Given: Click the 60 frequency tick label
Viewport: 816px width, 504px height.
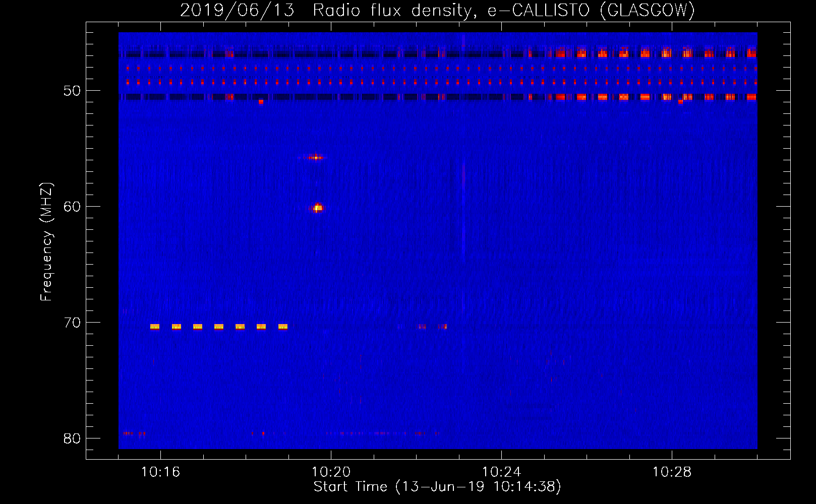Looking at the screenshot, I should 72,207.
